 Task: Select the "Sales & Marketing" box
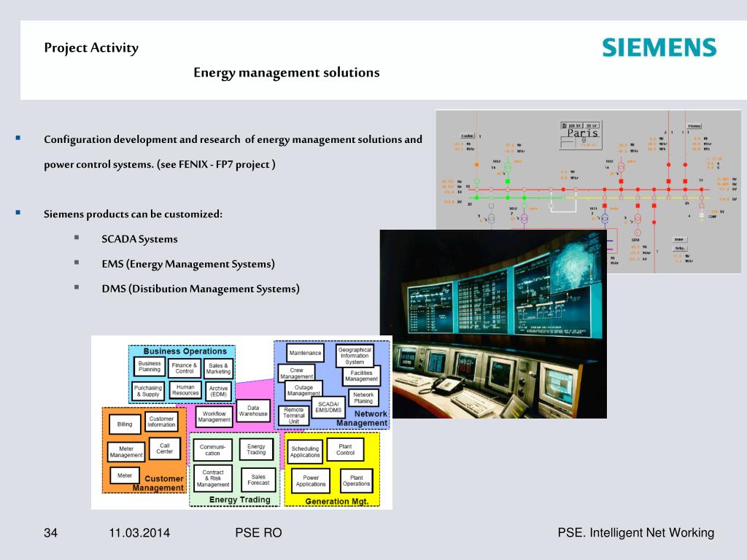218,368
